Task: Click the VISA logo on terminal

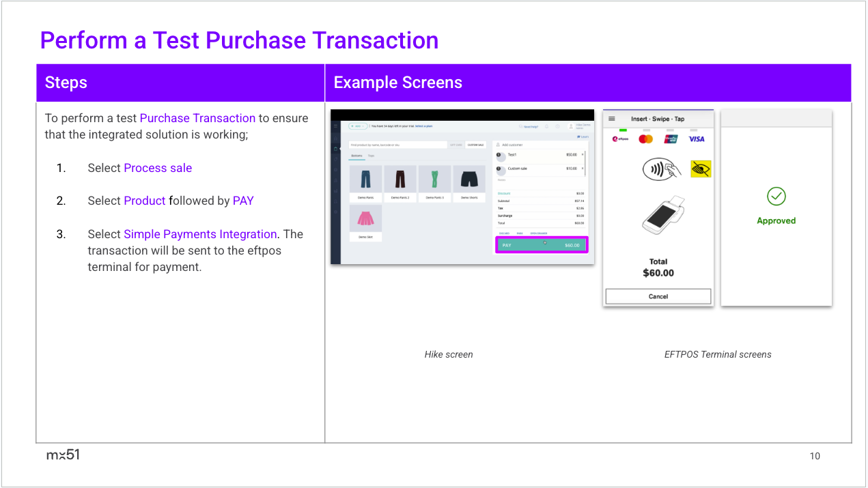Action: (x=696, y=139)
